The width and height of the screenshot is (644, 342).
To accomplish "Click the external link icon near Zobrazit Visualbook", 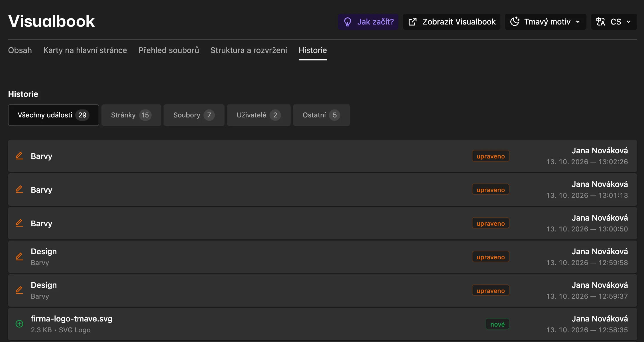I will tap(413, 22).
